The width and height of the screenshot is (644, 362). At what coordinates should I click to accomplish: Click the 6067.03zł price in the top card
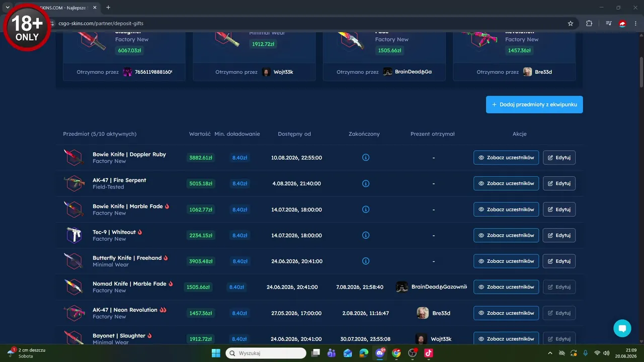130,50
